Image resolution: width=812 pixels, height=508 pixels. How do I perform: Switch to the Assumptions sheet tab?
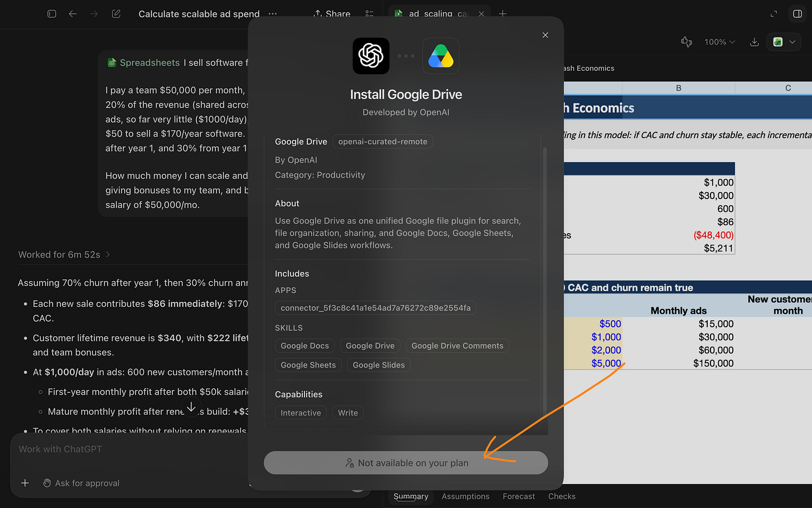pyautogui.click(x=466, y=496)
